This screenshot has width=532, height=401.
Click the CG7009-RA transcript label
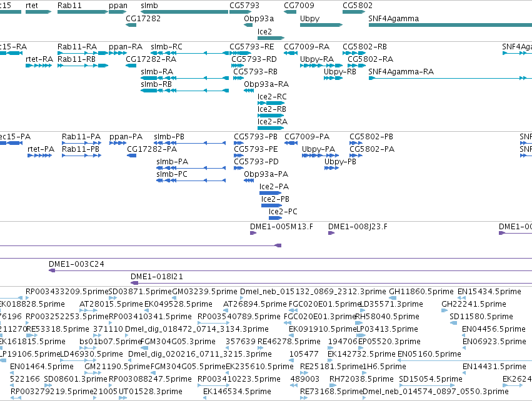(307, 47)
